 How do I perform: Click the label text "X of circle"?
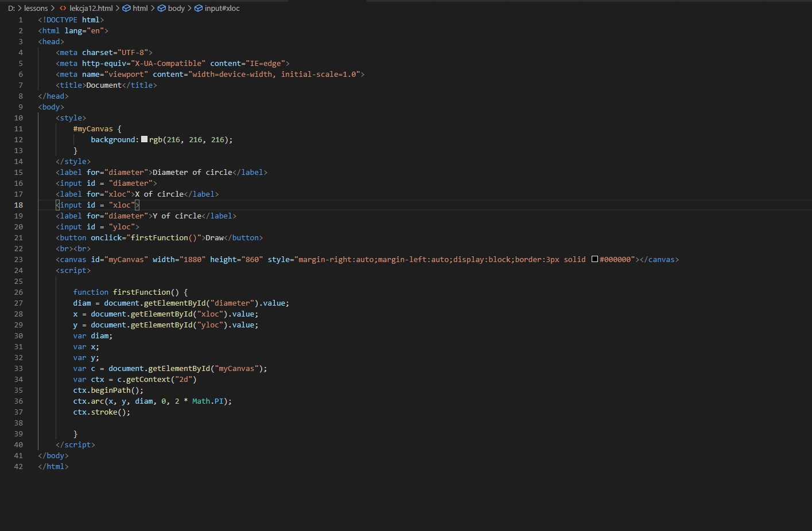160,194
